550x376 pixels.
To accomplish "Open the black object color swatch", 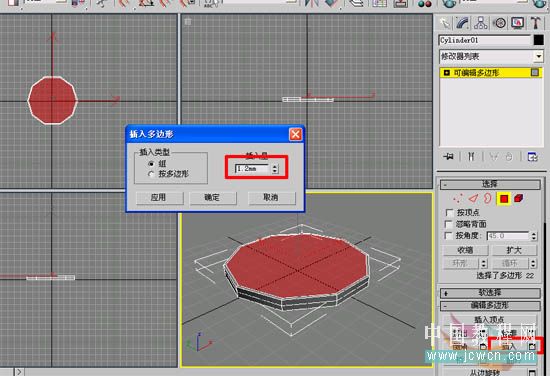I will pos(538,40).
